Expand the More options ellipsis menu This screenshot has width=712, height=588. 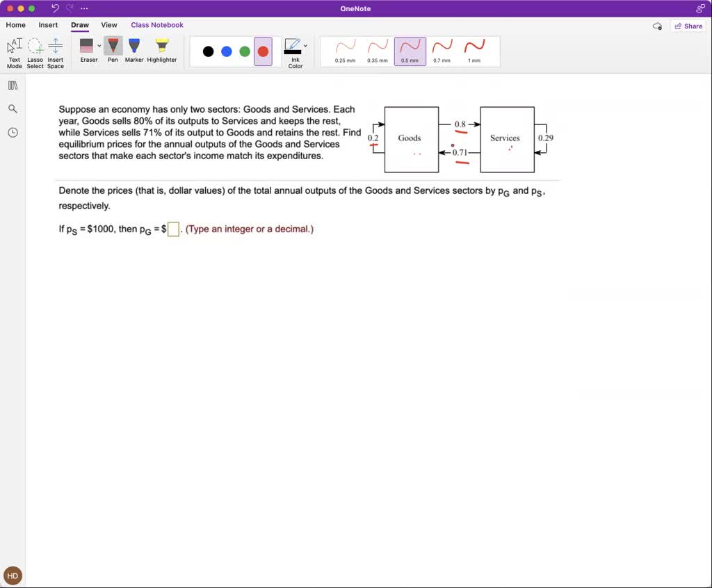click(83, 8)
